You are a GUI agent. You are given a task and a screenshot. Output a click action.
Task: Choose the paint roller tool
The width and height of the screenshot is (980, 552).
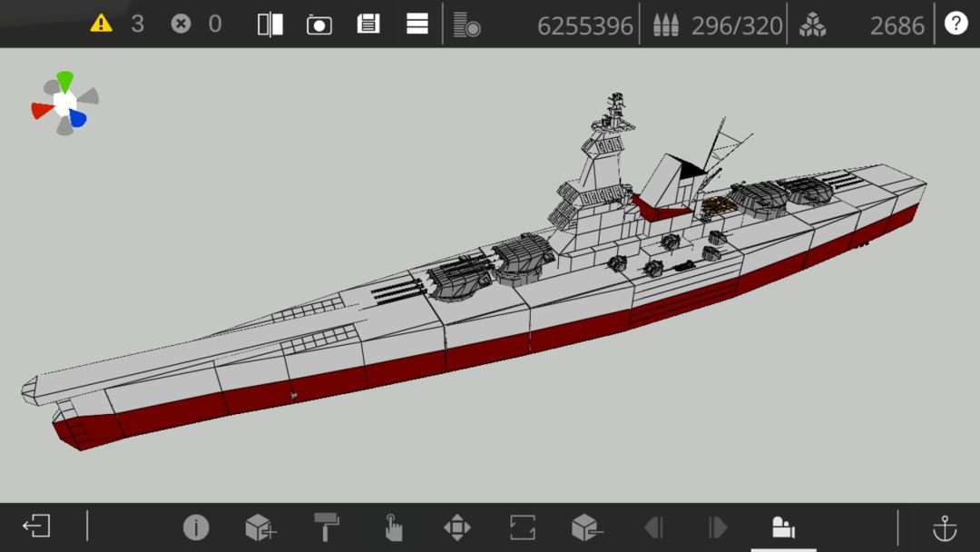coord(327,527)
